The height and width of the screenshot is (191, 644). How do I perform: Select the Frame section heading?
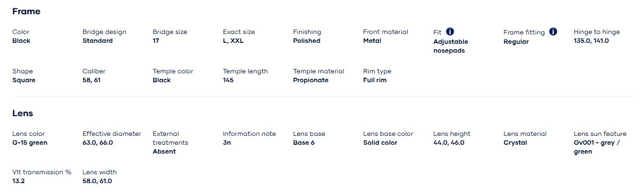26,11
